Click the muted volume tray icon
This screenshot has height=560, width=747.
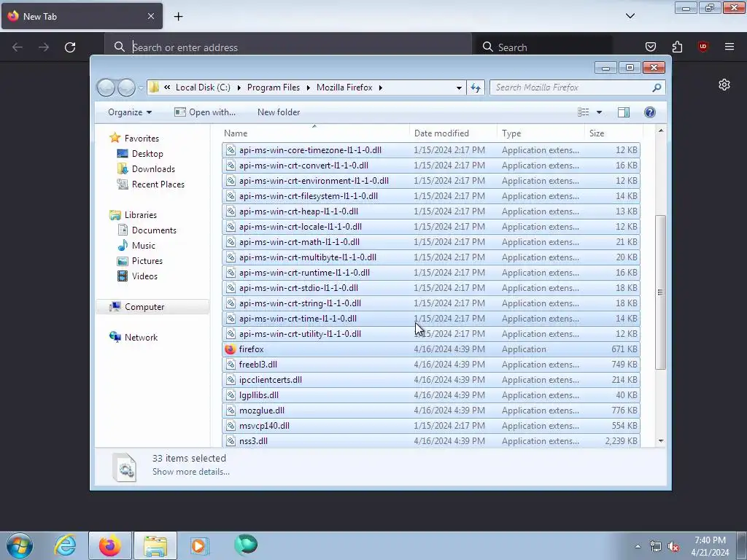click(673, 547)
